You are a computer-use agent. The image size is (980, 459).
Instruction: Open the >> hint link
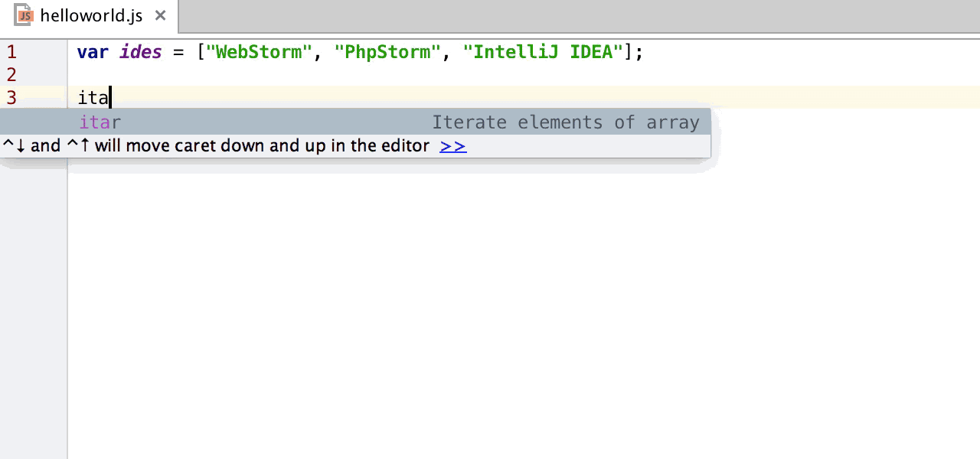[452, 145]
